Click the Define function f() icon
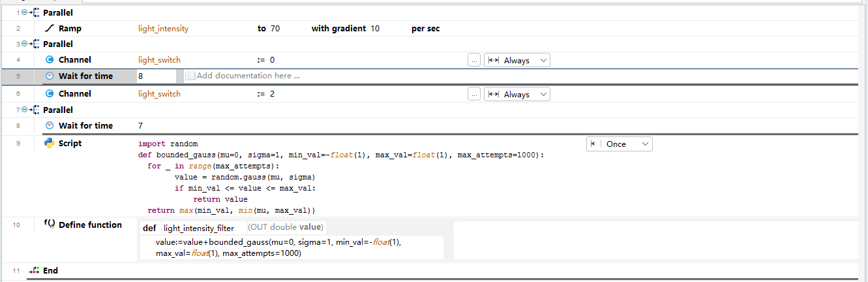 [50, 224]
